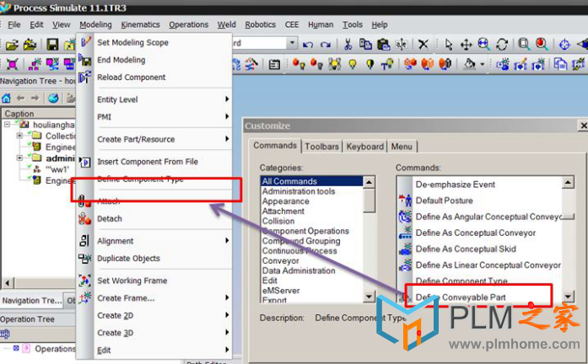This screenshot has height=364, width=588.
Task: Click the half-black light bulb icon
Action: pos(370,64)
